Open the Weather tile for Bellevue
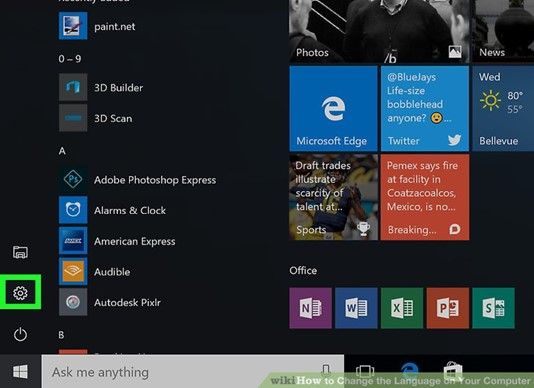The height and width of the screenshot is (388, 534). [x=503, y=109]
